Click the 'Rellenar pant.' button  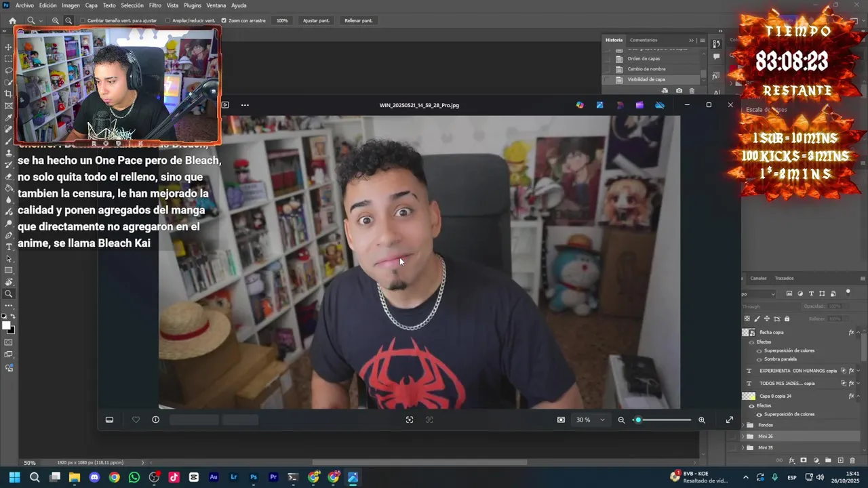(359, 20)
